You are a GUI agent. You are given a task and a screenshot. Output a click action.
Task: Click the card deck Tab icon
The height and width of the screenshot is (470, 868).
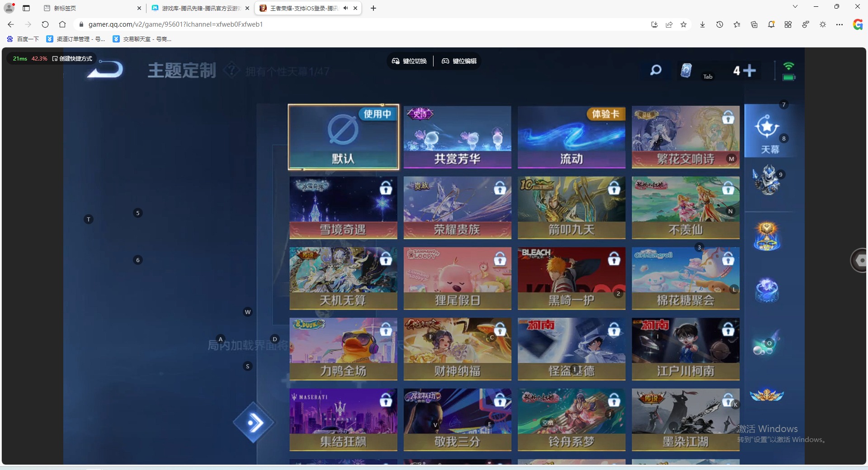[x=685, y=70]
